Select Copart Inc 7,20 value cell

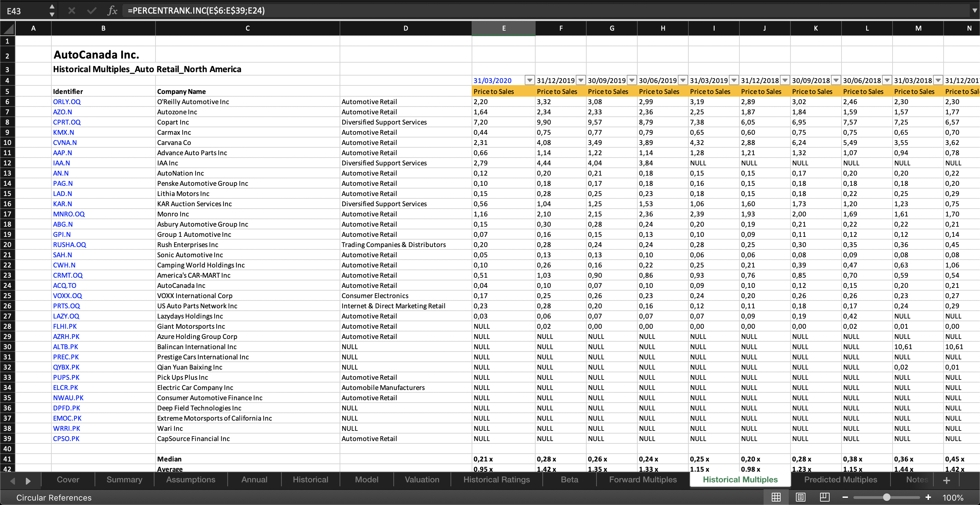pos(504,122)
